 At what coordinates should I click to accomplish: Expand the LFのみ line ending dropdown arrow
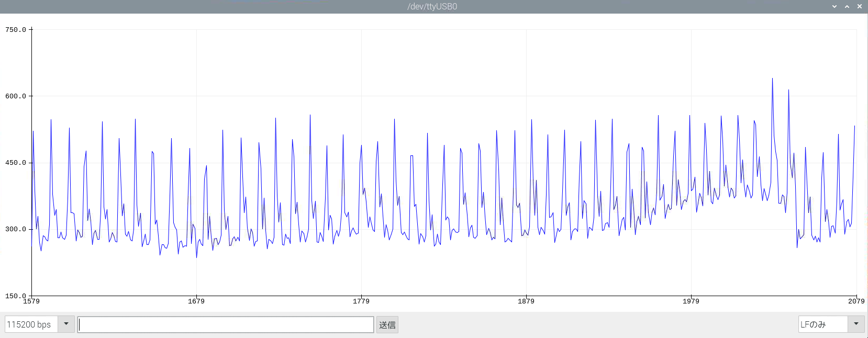point(856,324)
